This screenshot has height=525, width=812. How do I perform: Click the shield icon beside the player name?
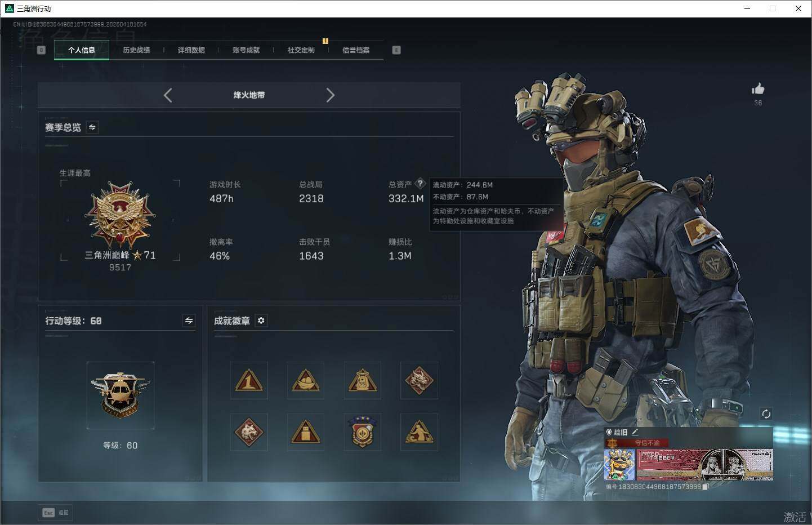tap(609, 432)
